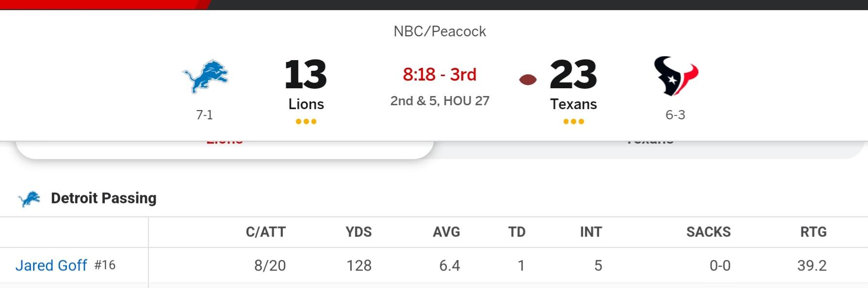Click the C/ATT column header

266,232
